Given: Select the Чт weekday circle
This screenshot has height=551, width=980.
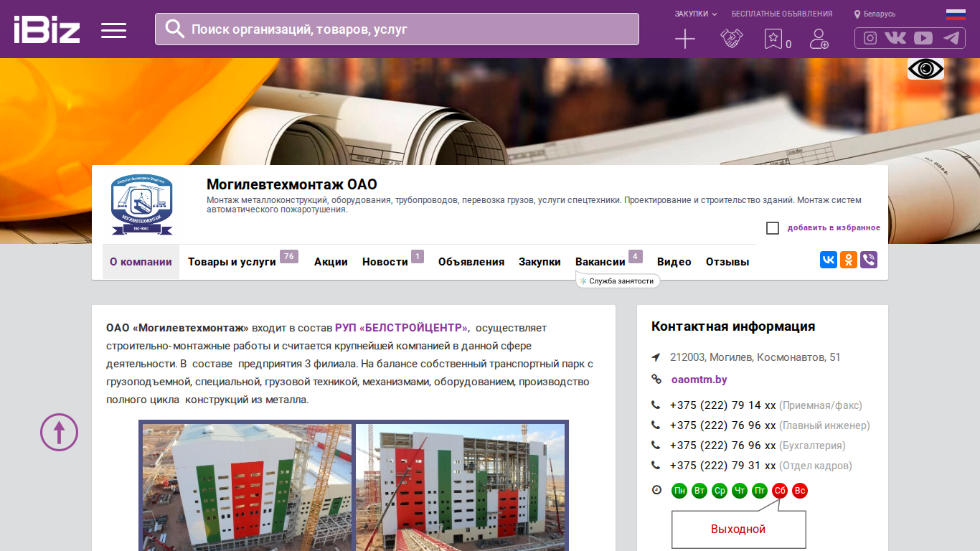Looking at the screenshot, I should tap(740, 491).
